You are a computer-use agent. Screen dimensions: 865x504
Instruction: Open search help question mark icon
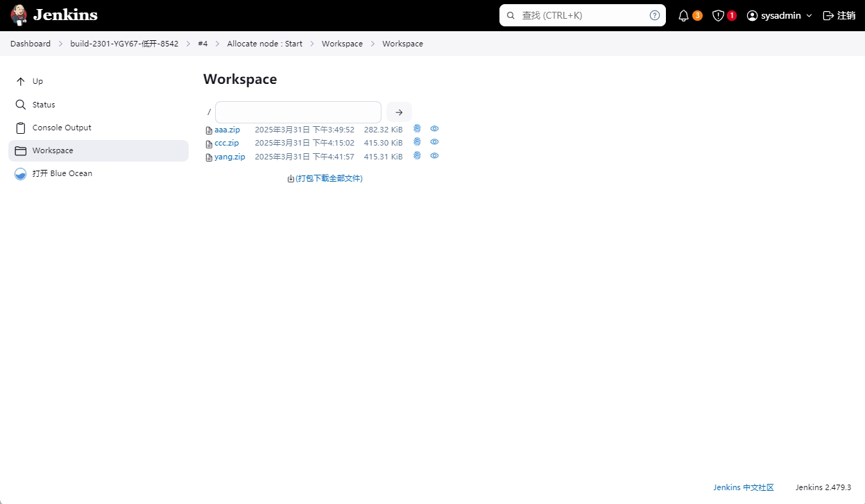[655, 15]
